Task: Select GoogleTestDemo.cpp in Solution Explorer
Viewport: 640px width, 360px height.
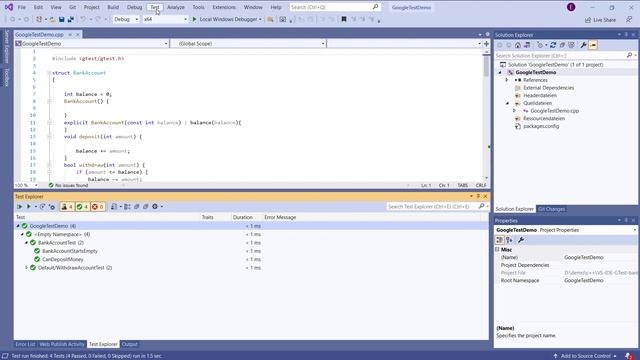Action: pyautogui.click(x=554, y=111)
